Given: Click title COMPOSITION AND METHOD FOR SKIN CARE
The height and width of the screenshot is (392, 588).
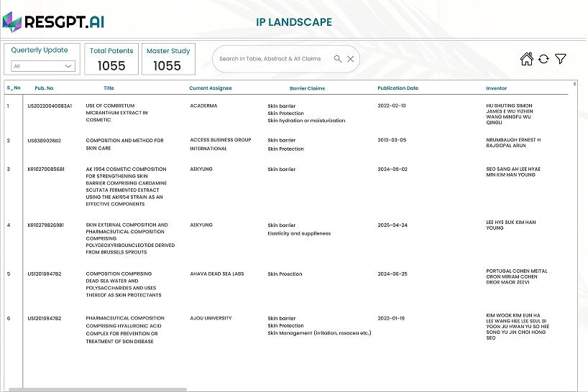Looking at the screenshot, I should (124, 144).
